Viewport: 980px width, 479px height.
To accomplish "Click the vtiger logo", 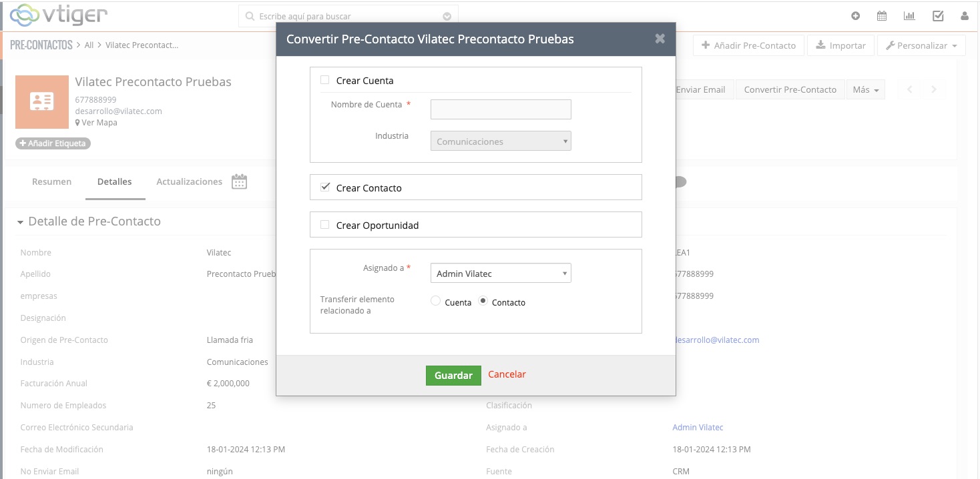I will pos(58,15).
